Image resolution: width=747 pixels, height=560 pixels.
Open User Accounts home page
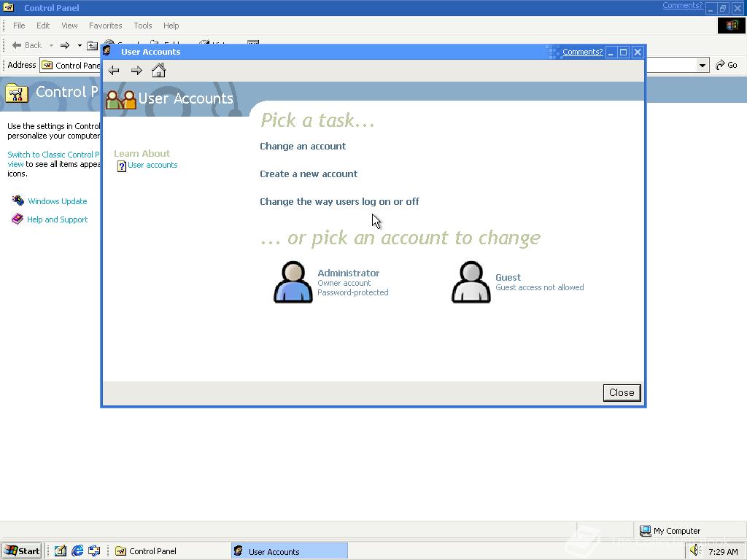pyautogui.click(x=158, y=71)
